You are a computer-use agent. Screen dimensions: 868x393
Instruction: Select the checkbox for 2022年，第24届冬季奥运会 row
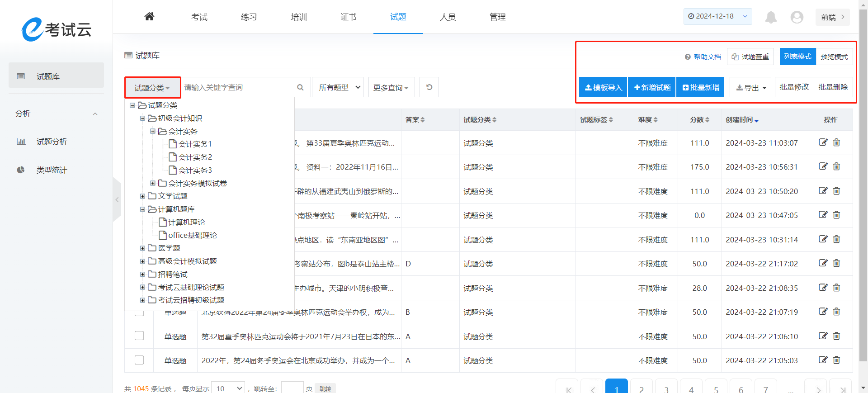click(139, 360)
